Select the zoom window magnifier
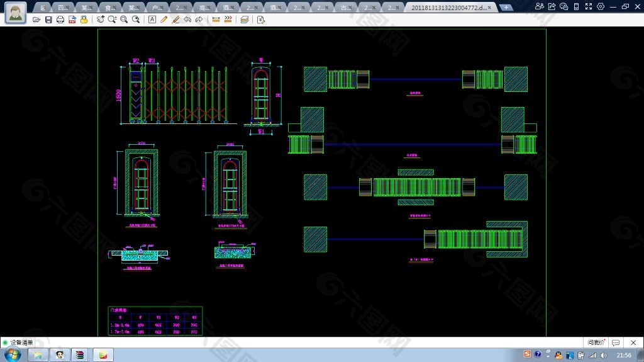The image size is (644, 362). pos(124,20)
